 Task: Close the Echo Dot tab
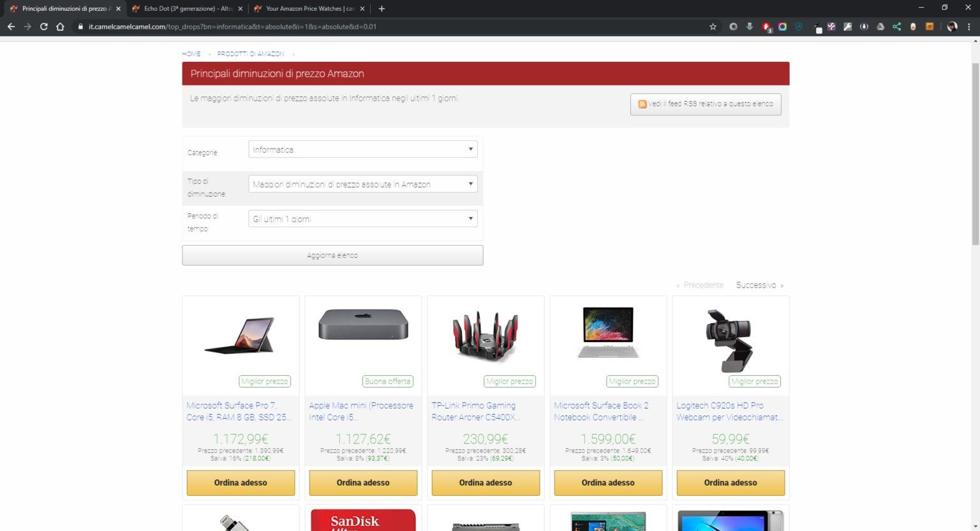click(x=241, y=9)
